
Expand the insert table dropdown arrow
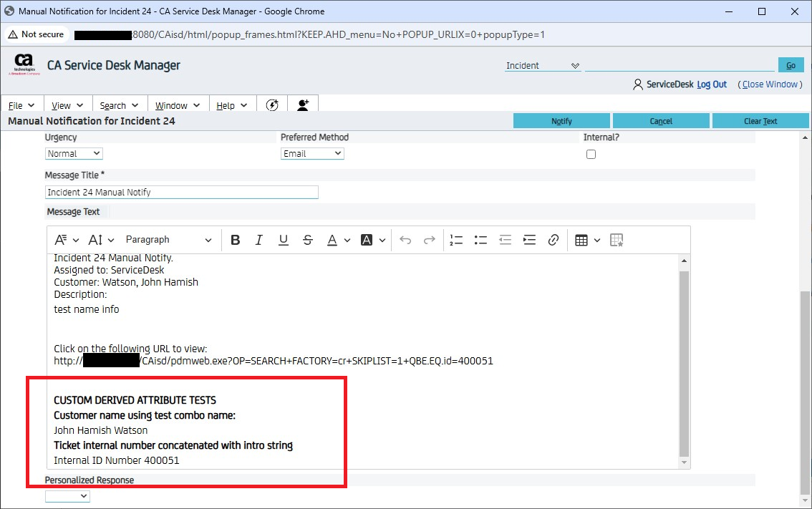point(597,241)
